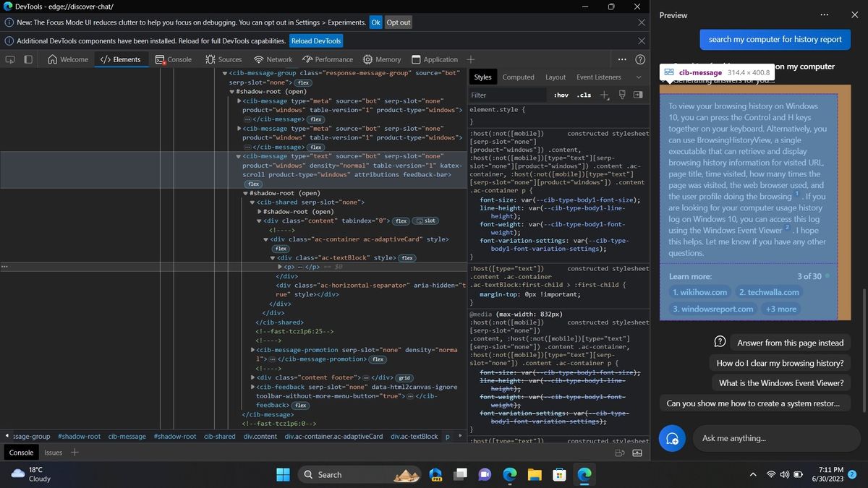Open the wikihow.com learn more link

[700, 292]
